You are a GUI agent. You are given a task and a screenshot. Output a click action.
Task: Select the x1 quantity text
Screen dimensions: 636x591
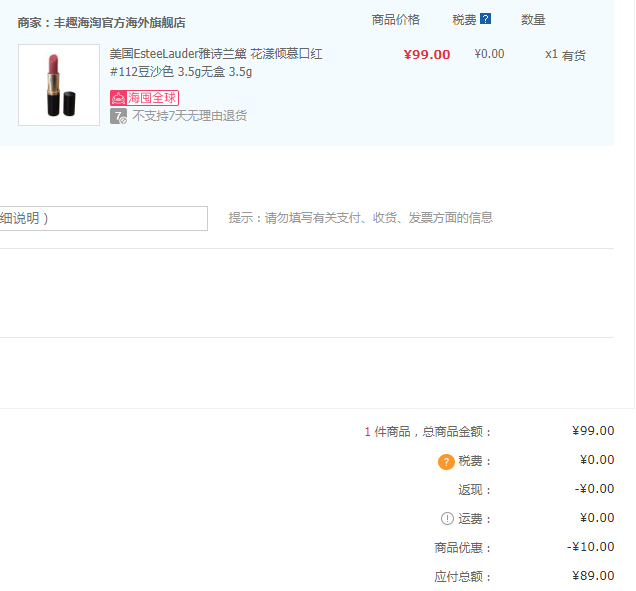coord(551,54)
